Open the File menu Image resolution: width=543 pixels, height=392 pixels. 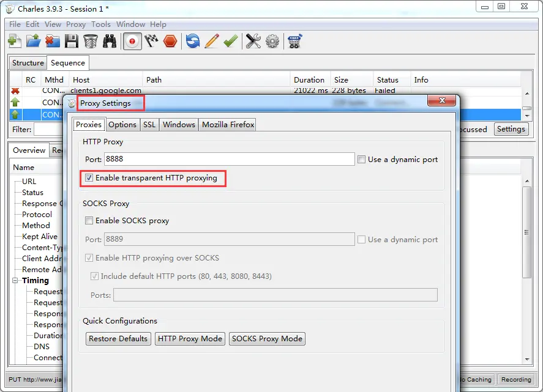coord(15,24)
